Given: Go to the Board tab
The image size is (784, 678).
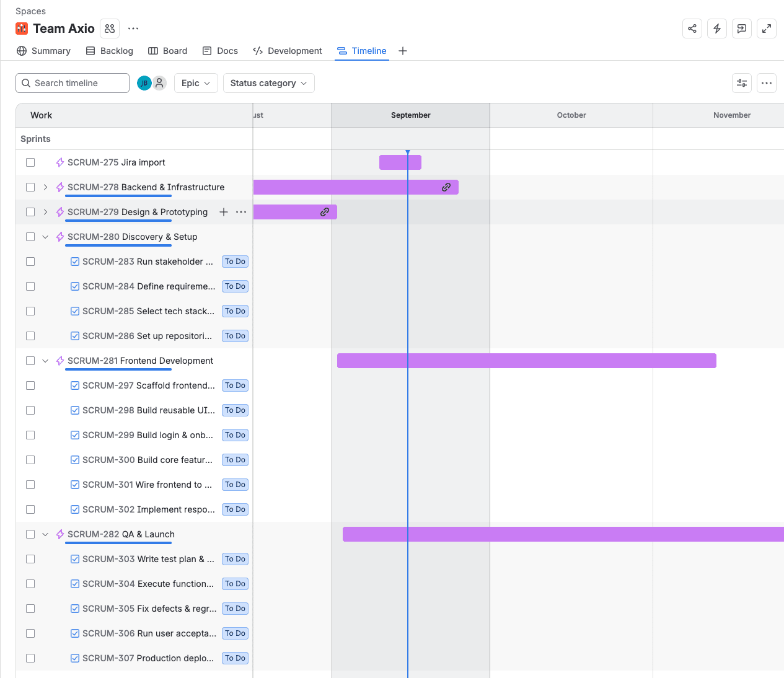Looking at the screenshot, I should coord(168,51).
